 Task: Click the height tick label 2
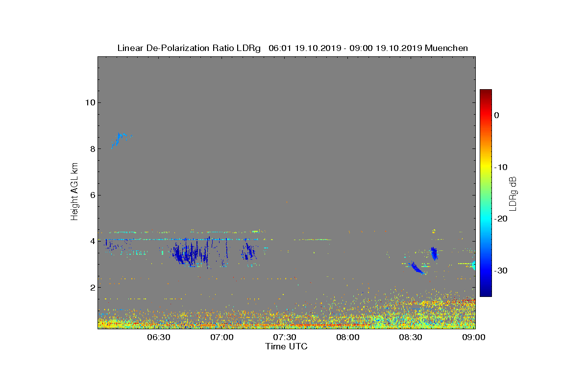click(x=92, y=287)
